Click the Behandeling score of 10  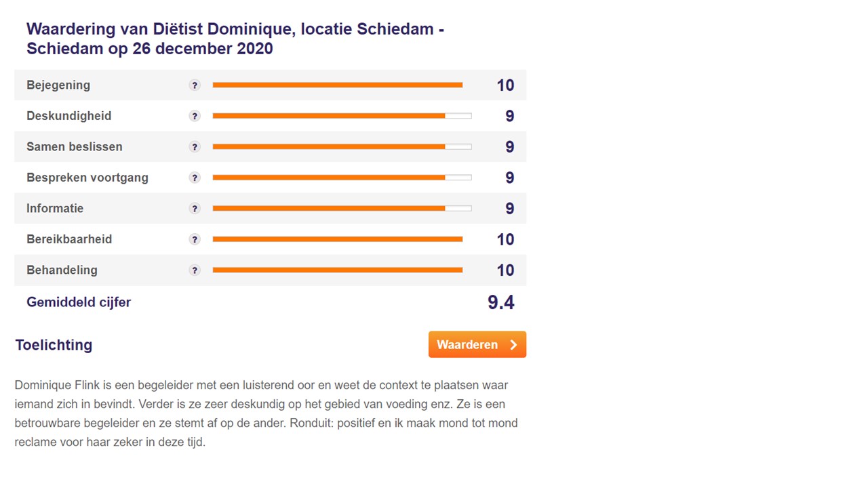[x=505, y=270]
